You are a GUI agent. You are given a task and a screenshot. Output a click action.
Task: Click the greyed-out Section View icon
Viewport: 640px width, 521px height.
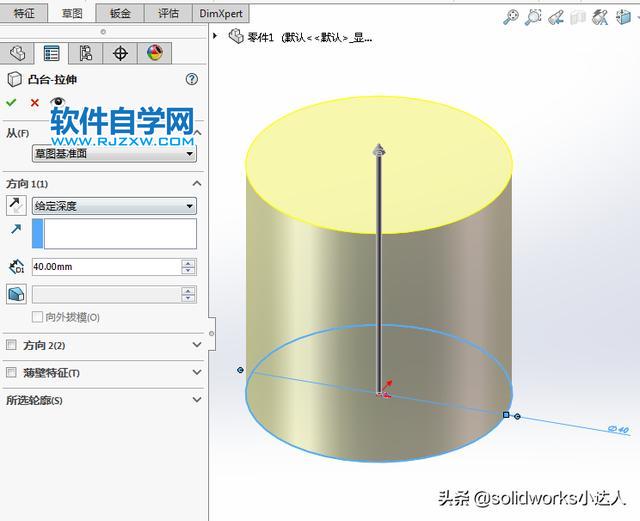tap(578, 18)
